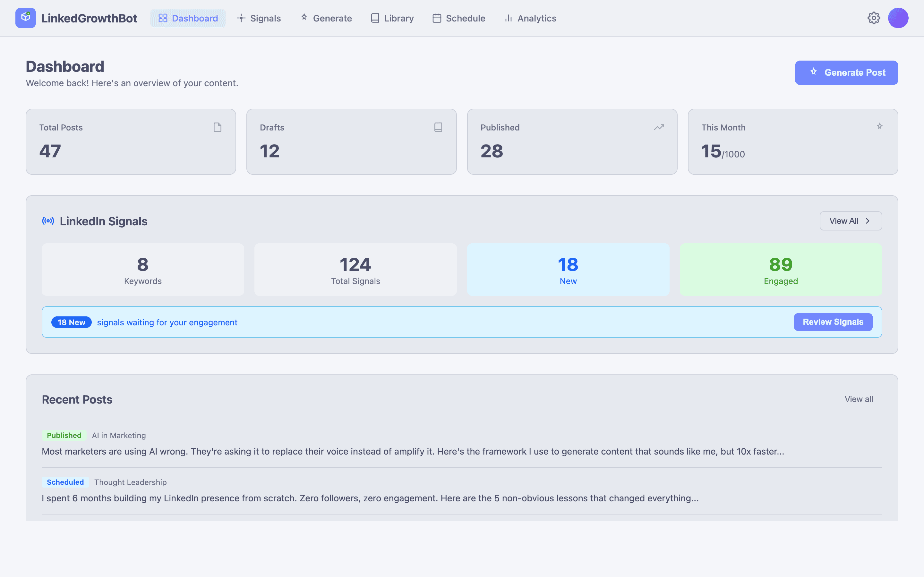Open the settings gear

[x=874, y=18]
